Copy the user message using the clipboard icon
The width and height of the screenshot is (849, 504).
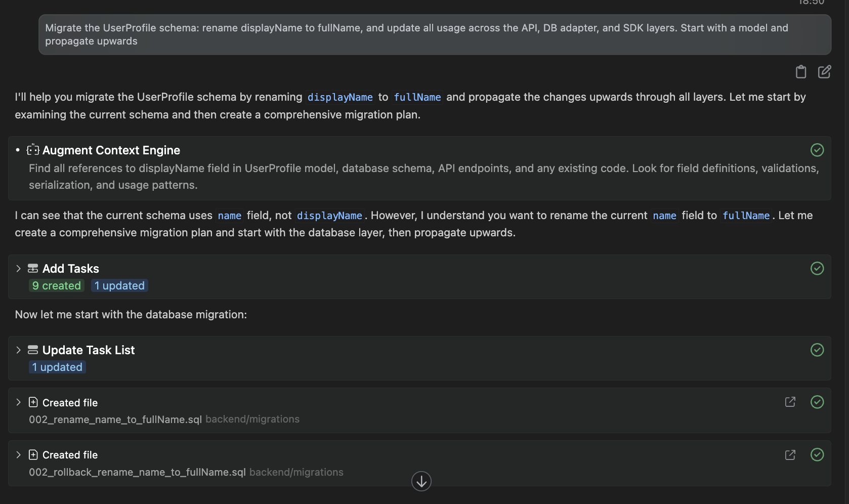click(x=800, y=72)
